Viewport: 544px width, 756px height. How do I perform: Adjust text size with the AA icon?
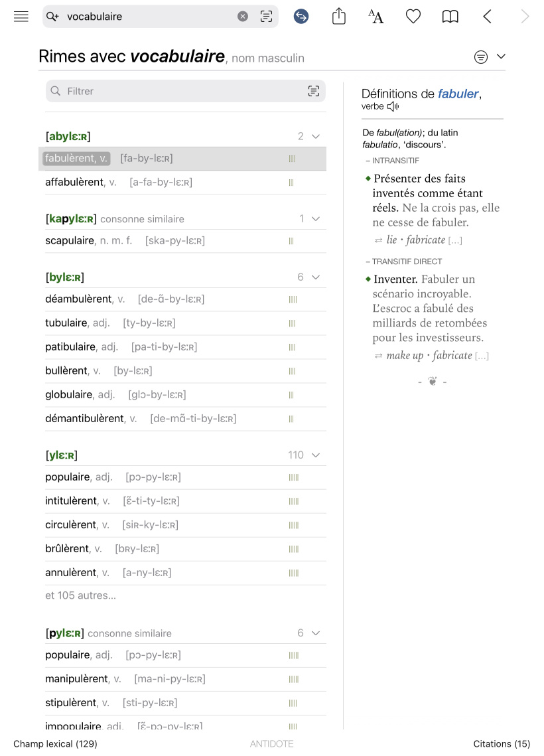coord(376,17)
